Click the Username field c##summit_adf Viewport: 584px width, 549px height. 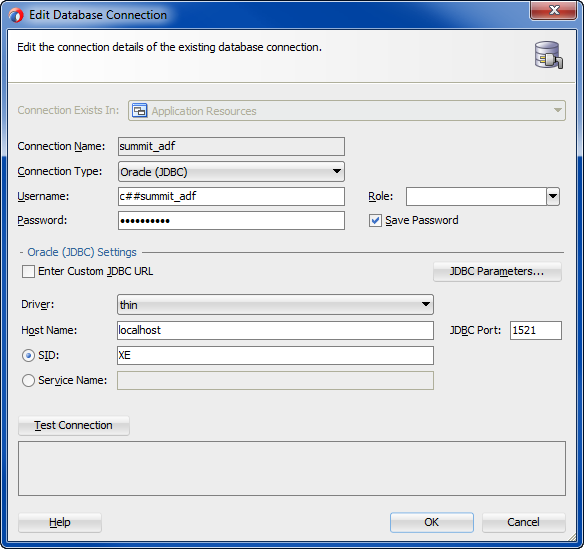pos(231,196)
